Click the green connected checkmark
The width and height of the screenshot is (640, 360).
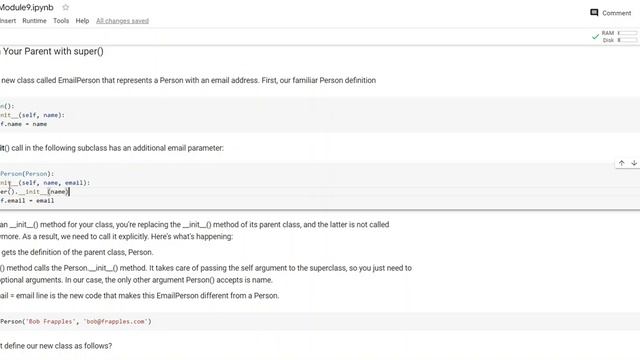595,37
